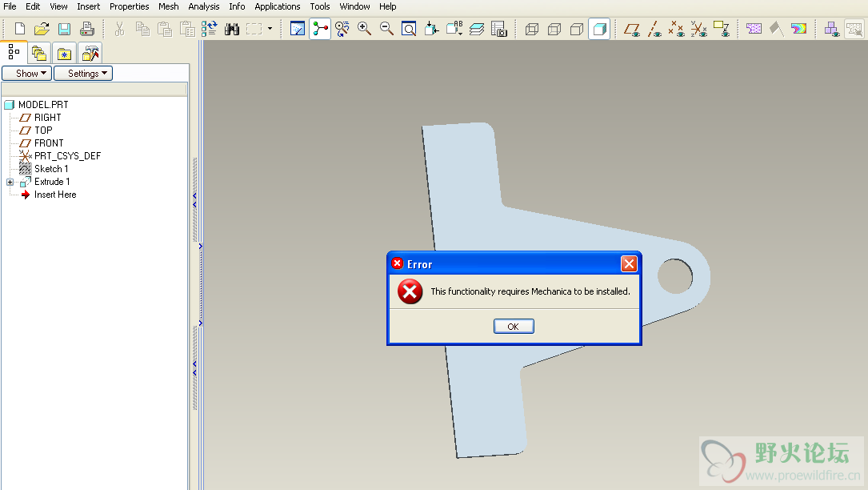Open the selection box dropdown arrow
This screenshot has height=490, width=868.
[x=270, y=29]
